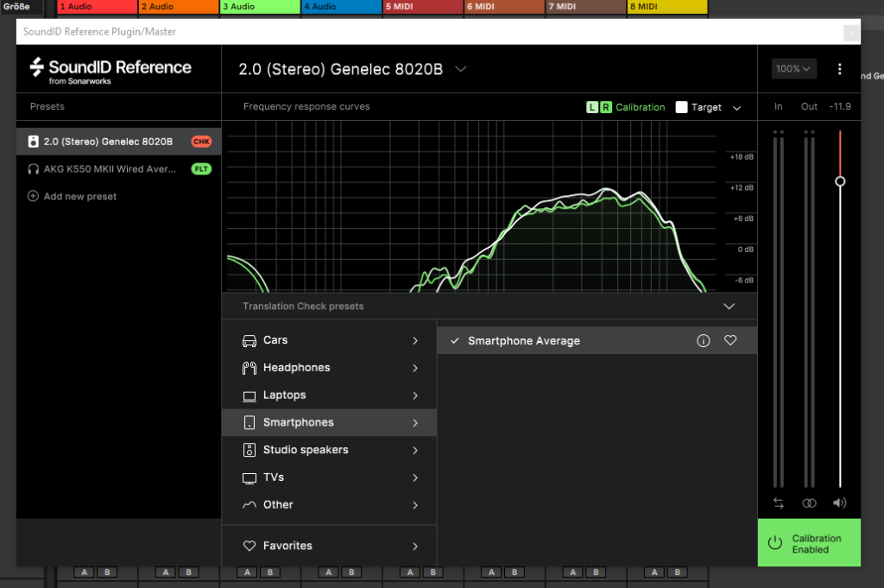884x588 pixels.
Task: Click the heart icon in the Favorites row
Action: [249, 546]
